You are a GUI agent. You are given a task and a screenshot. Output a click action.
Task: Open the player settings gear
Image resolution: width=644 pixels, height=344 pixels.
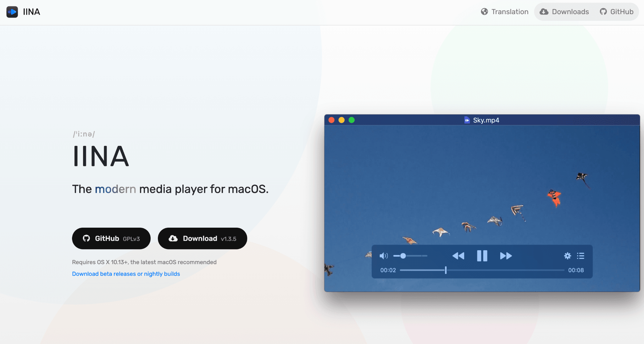point(568,256)
